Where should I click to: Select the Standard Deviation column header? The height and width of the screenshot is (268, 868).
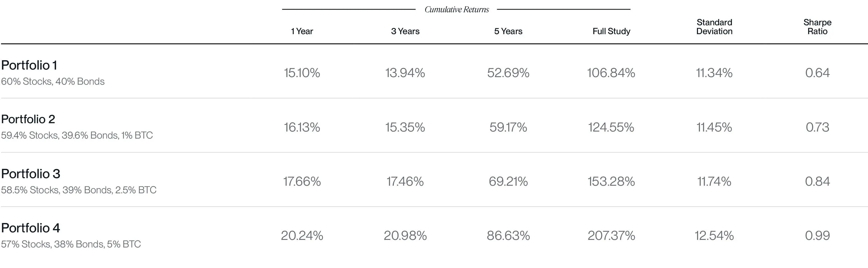(x=714, y=27)
